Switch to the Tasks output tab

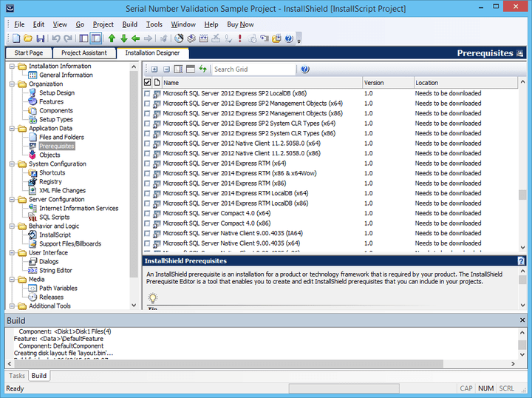click(16, 376)
